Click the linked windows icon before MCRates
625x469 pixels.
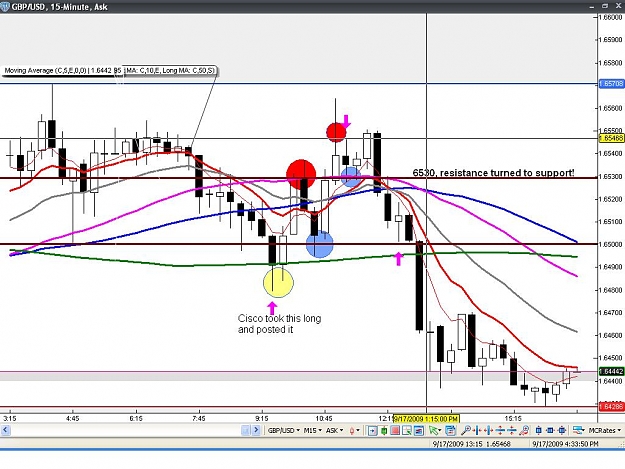(578, 430)
